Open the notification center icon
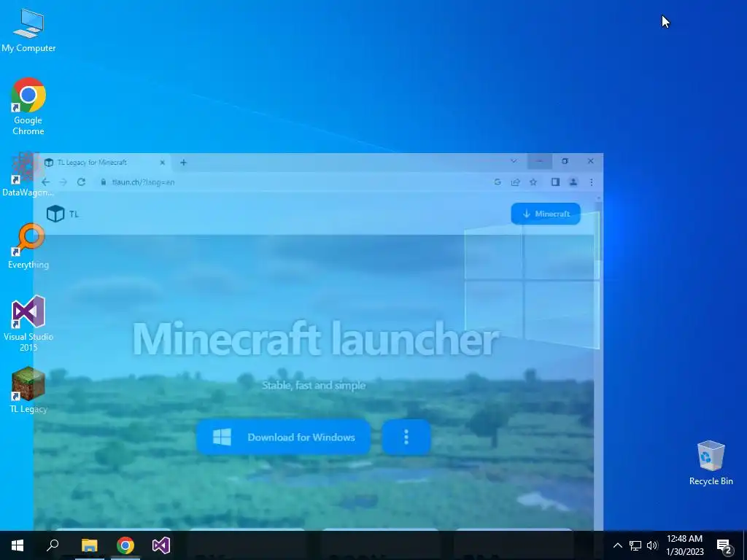The image size is (747, 560). pyautogui.click(x=724, y=545)
